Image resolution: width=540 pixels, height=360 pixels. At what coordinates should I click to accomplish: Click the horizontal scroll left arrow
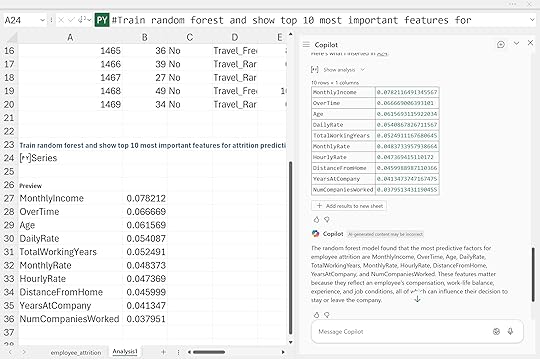click(189, 352)
